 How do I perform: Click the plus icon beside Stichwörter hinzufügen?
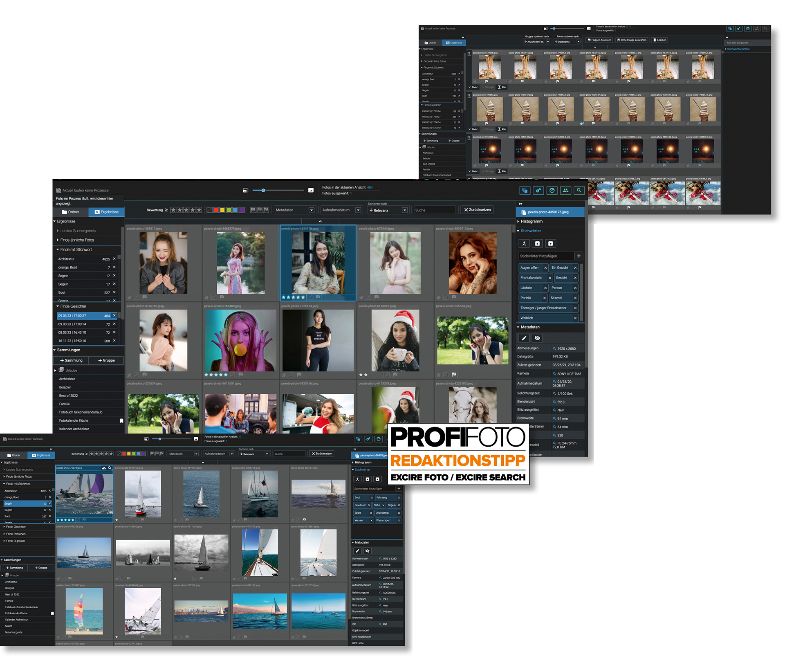click(579, 256)
